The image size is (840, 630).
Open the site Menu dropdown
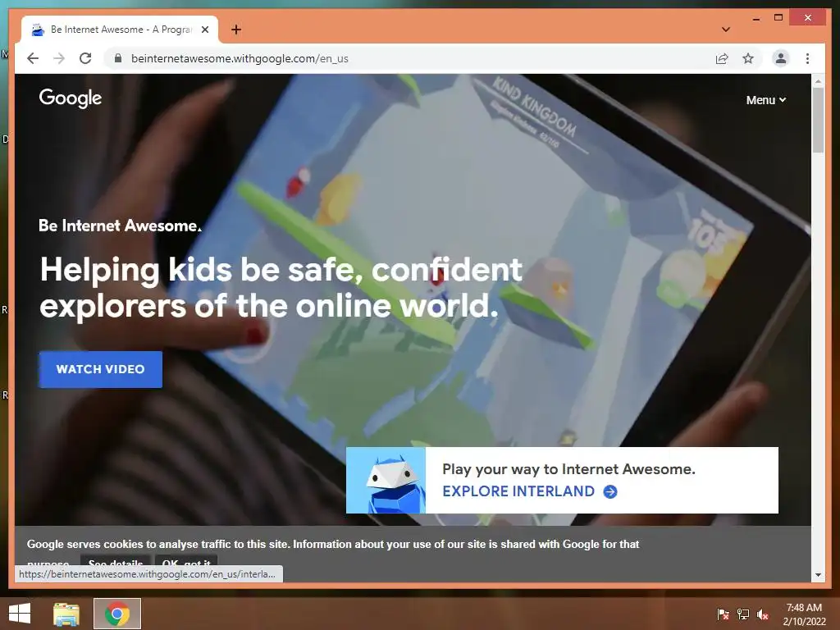click(x=766, y=100)
